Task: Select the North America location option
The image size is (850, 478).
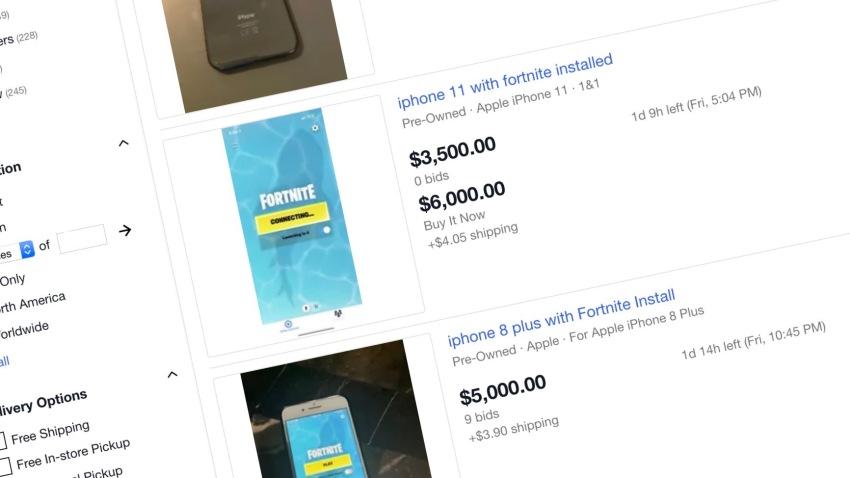Action: 33,302
